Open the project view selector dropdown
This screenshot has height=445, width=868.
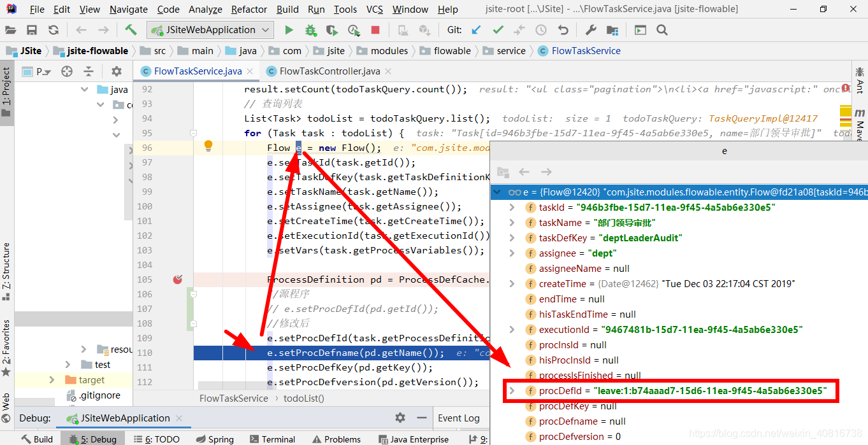37,71
